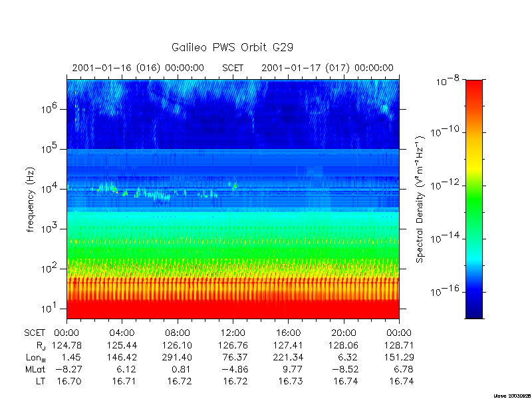Click colorbar label 10^-8
The width and height of the screenshot is (532, 399).
pyautogui.click(x=447, y=82)
